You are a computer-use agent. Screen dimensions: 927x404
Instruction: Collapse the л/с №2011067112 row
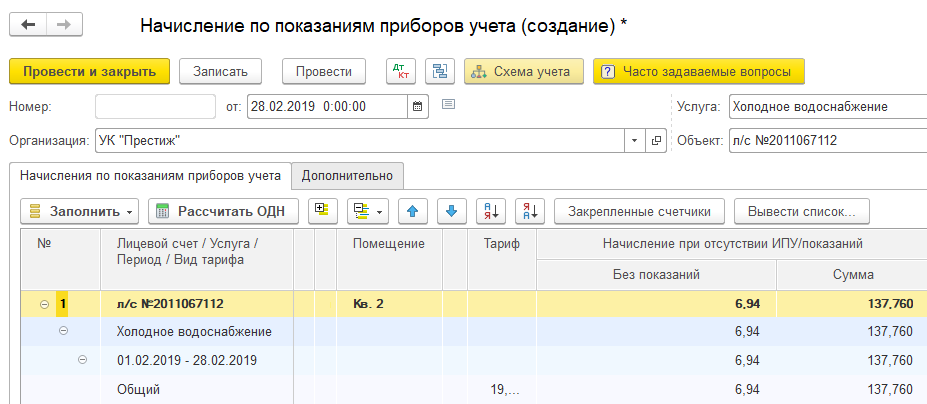point(45,303)
